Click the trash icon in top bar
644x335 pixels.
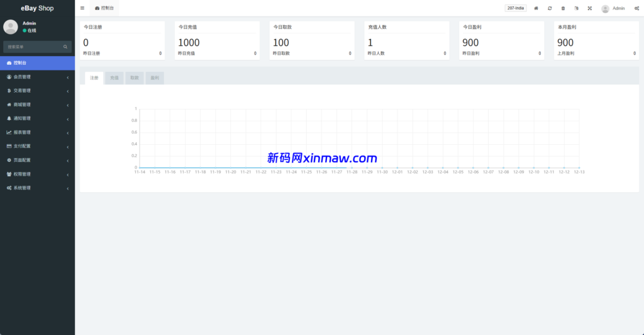click(x=563, y=8)
